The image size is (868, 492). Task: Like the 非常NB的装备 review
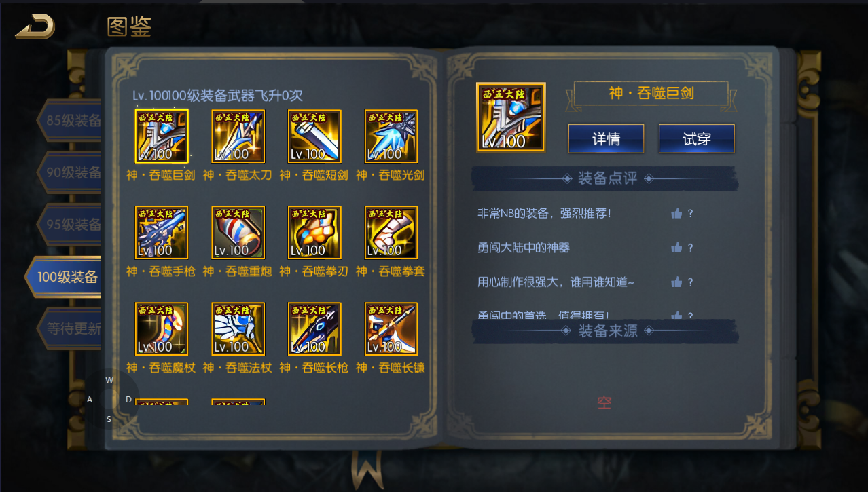coord(676,213)
